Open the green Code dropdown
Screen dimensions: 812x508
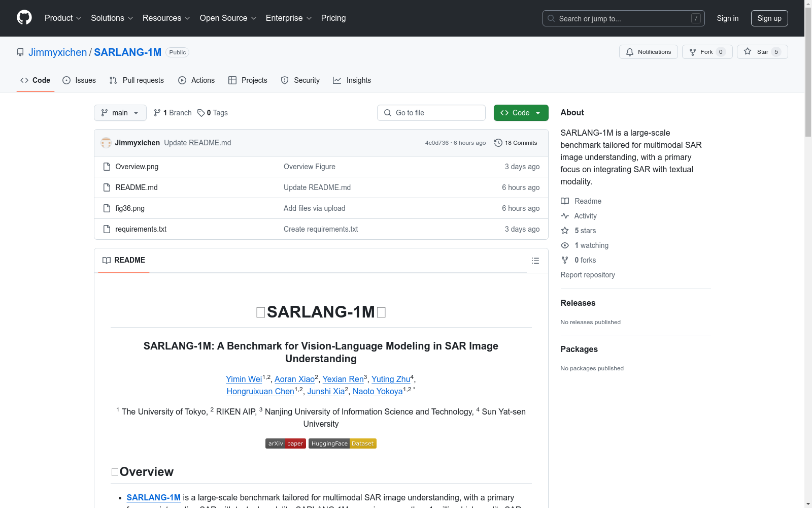click(521, 113)
